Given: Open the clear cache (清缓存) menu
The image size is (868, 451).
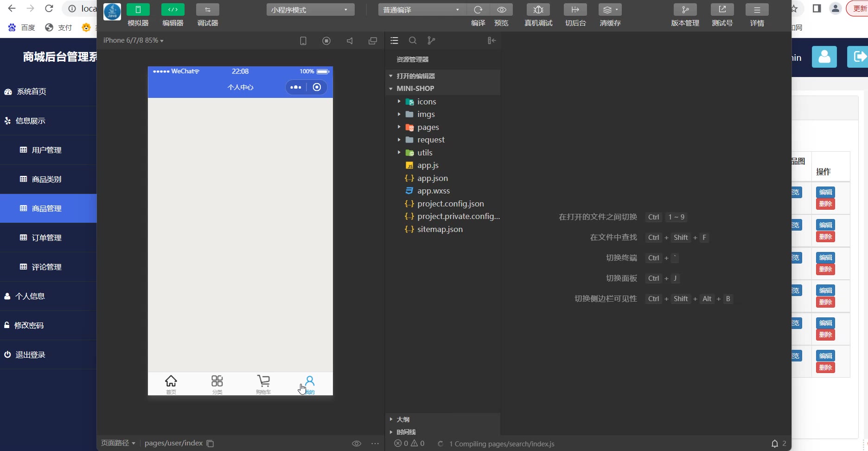Looking at the screenshot, I should (610, 10).
